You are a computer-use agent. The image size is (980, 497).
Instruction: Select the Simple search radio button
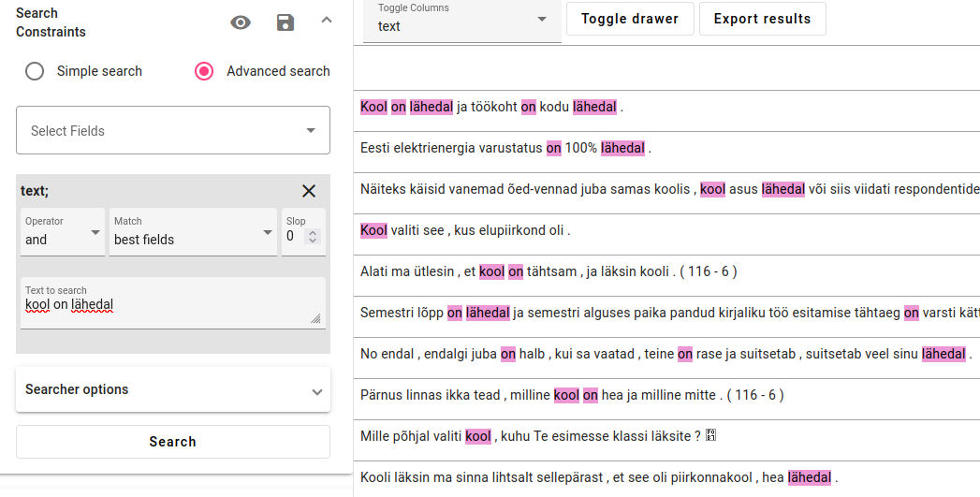[x=35, y=71]
